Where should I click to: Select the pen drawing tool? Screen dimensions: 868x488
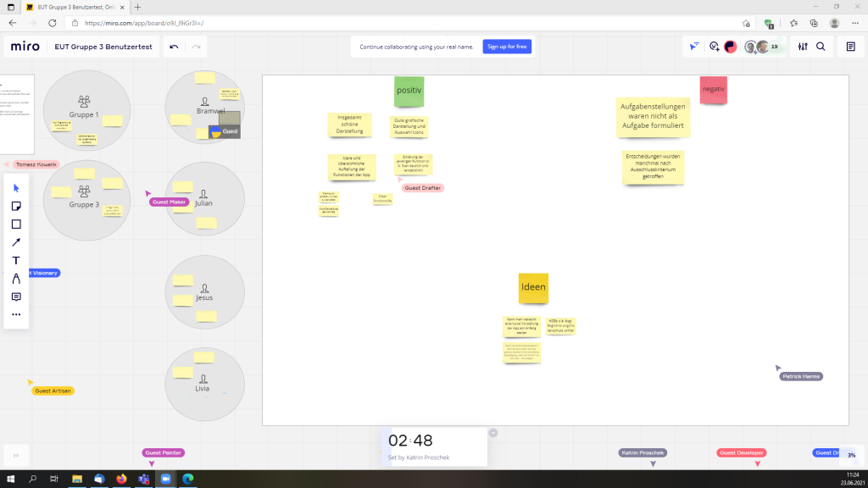point(16,278)
